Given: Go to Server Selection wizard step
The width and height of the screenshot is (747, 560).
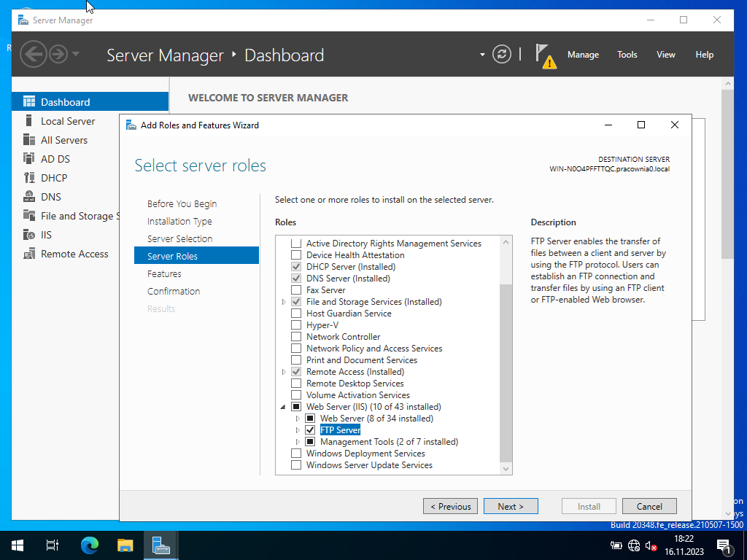Looking at the screenshot, I should 179,238.
